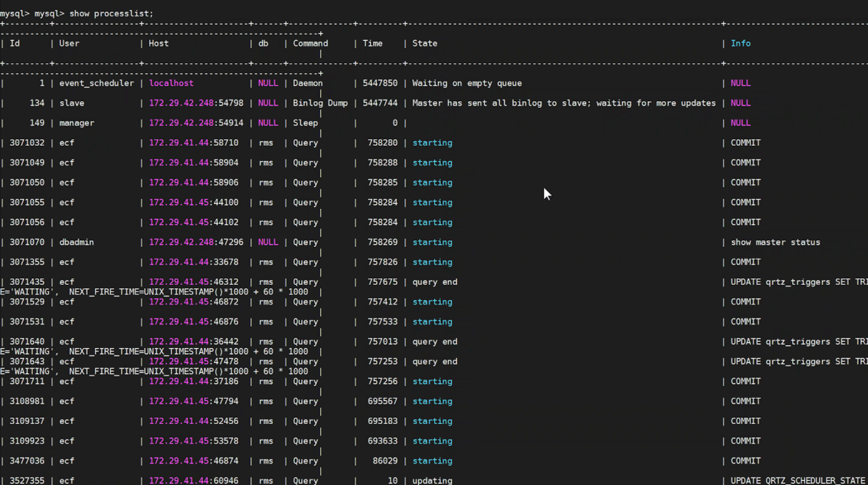
Task: Click the 'Waiting on empty queue' state
Action: [x=467, y=83]
